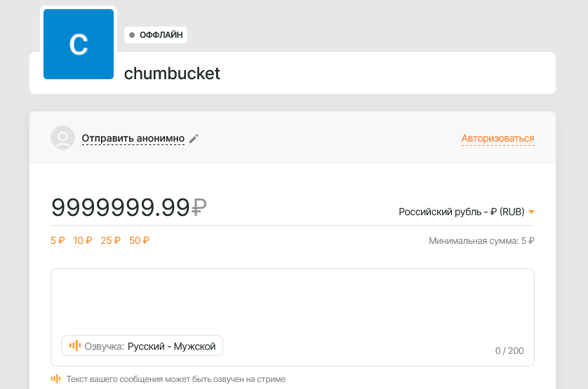The height and width of the screenshot is (389, 588).
Task: Click the ОФФЛАЙН status badge
Action: point(156,35)
